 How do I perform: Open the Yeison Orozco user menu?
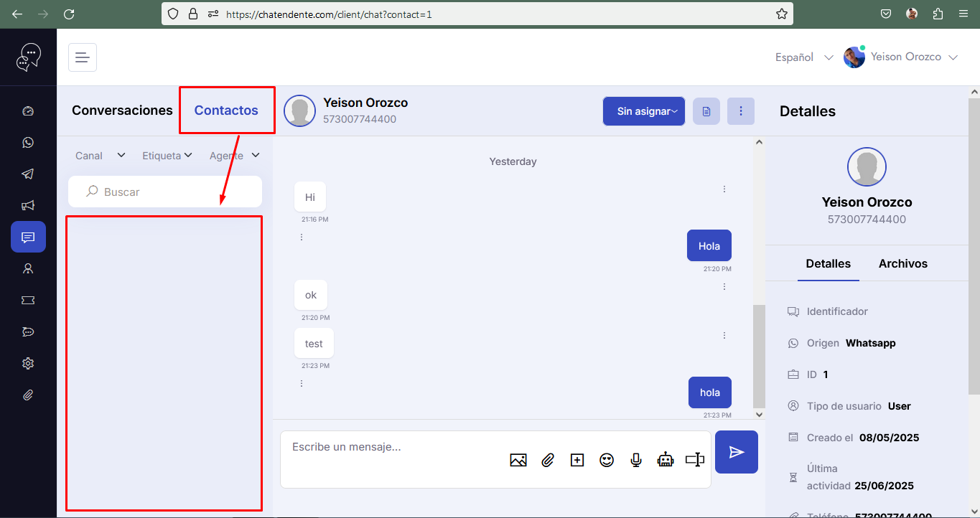[x=913, y=57]
